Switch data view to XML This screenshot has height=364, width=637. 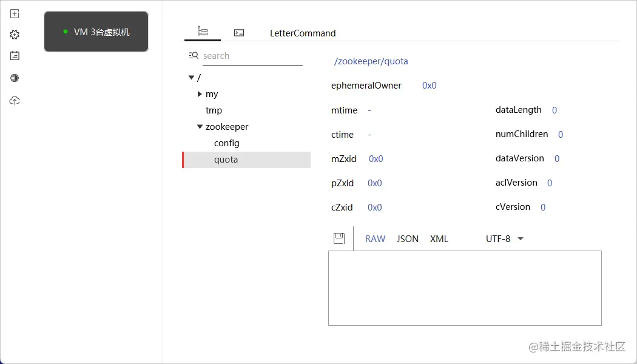point(439,239)
